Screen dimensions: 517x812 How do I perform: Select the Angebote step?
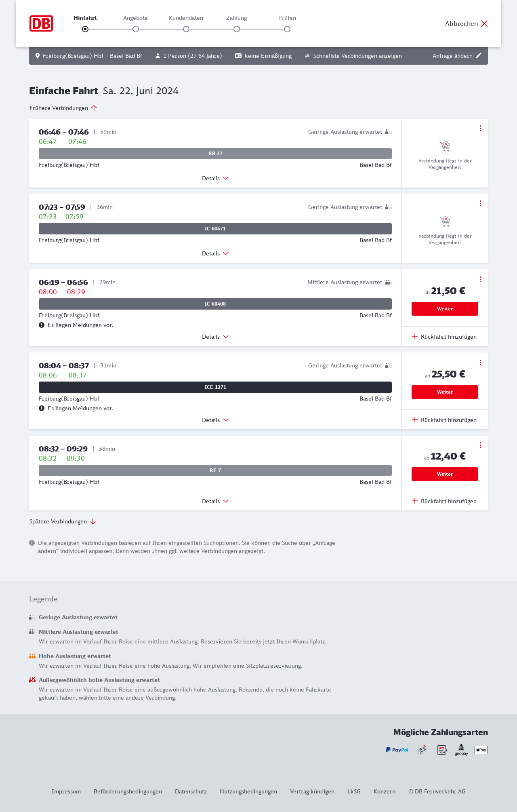pyautogui.click(x=136, y=29)
